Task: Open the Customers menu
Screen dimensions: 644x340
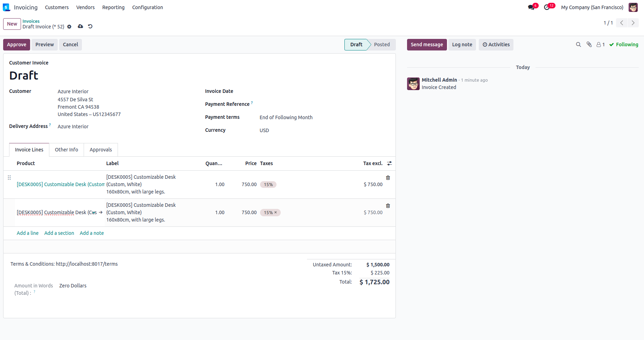Action: (57, 7)
